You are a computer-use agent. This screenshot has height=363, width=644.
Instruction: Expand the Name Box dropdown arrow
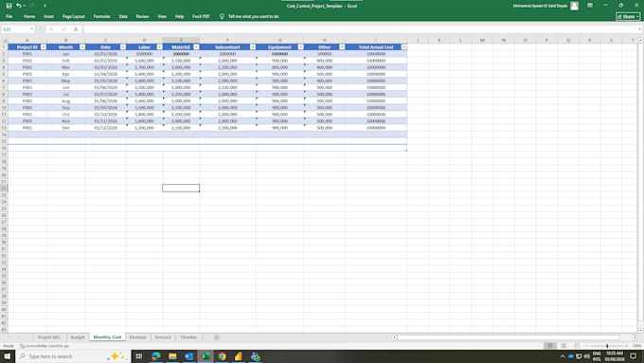[x=31, y=29]
